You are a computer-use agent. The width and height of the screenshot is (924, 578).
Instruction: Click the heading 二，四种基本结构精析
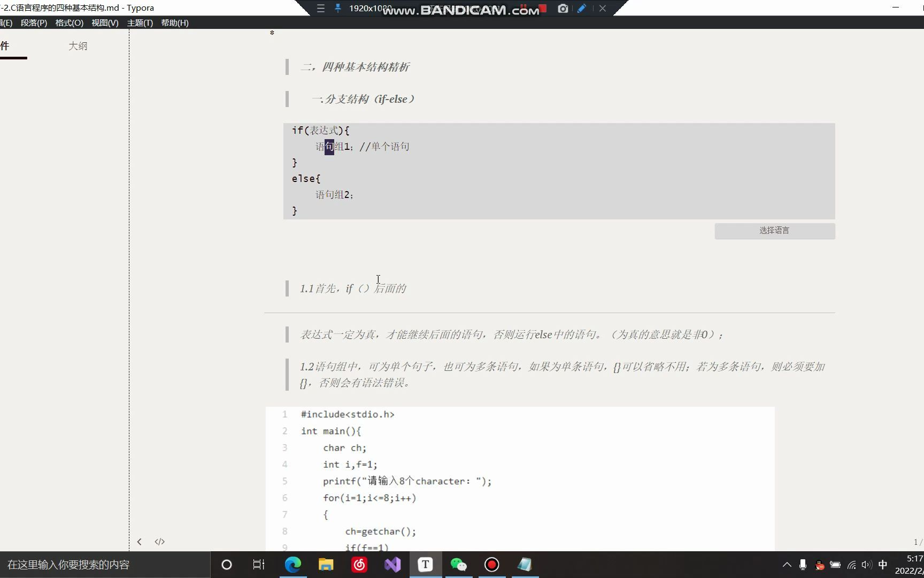(355, 67)
